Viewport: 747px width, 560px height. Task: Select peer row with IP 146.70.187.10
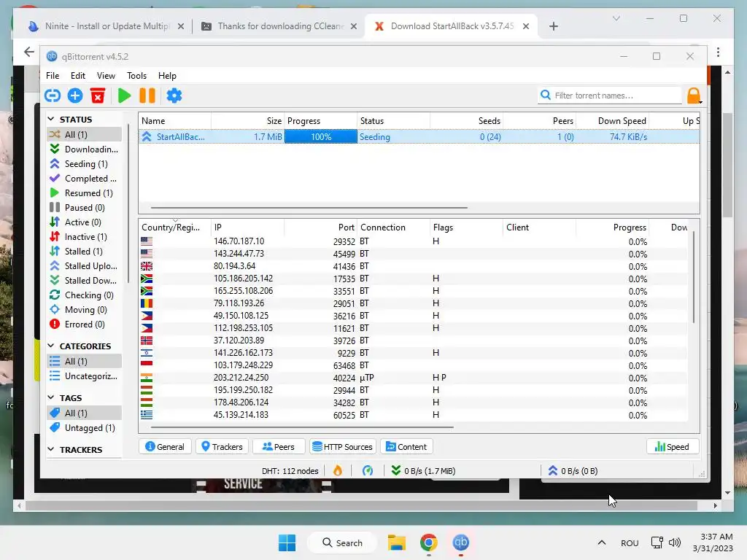[x=414, y=241]
